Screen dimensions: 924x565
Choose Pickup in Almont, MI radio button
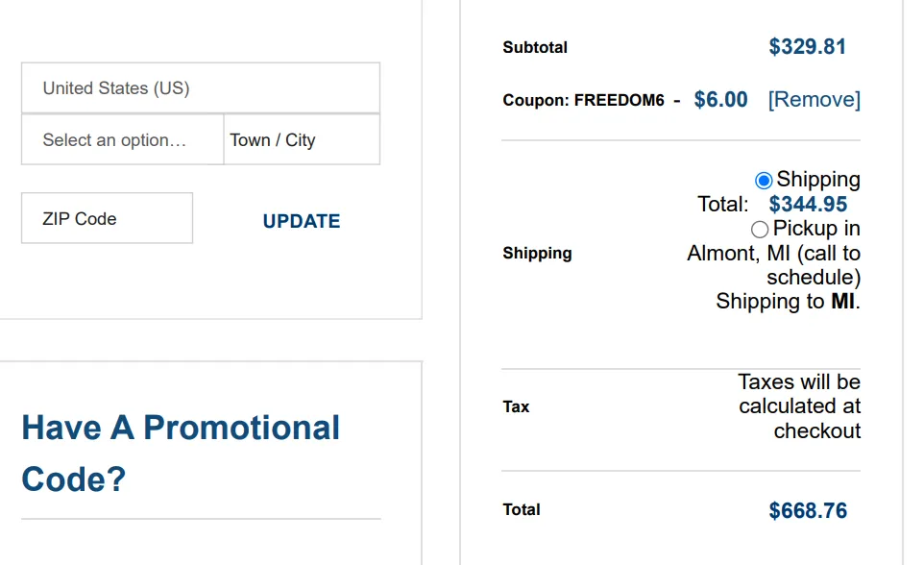(760, 230)
